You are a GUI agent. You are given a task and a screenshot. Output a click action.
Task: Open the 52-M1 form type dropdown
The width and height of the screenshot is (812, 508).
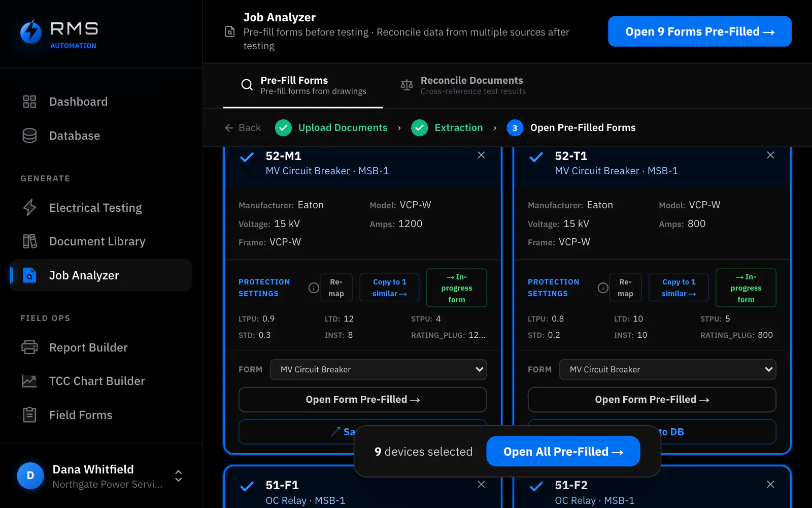pos(378,369)
